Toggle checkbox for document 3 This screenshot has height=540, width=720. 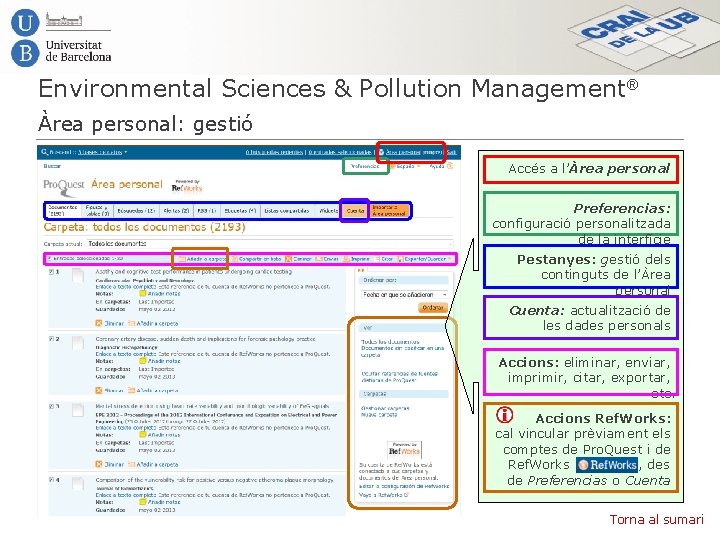(51, 406)
